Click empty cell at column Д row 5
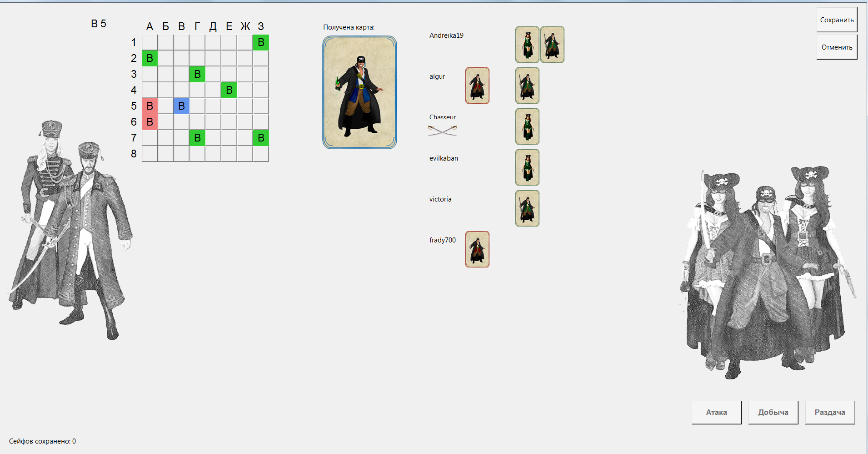The width and height of the screenshot is (868, 454). [213, 106]
